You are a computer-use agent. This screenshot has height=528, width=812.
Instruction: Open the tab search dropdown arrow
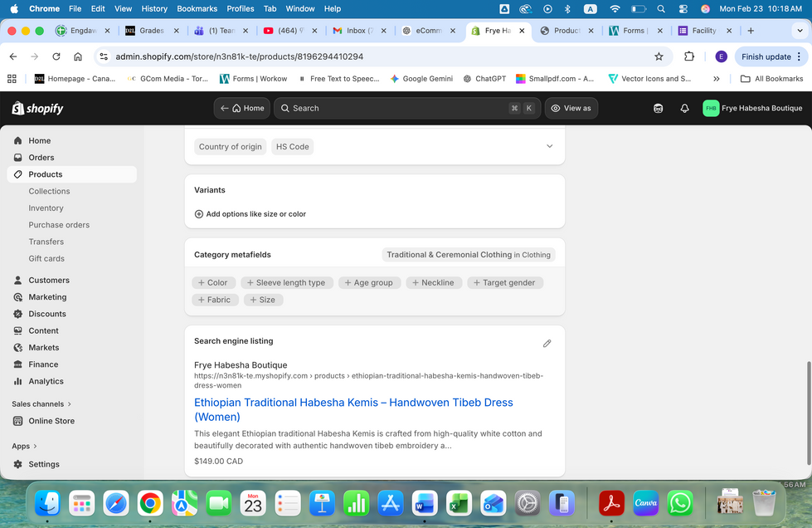click(800, 31)
